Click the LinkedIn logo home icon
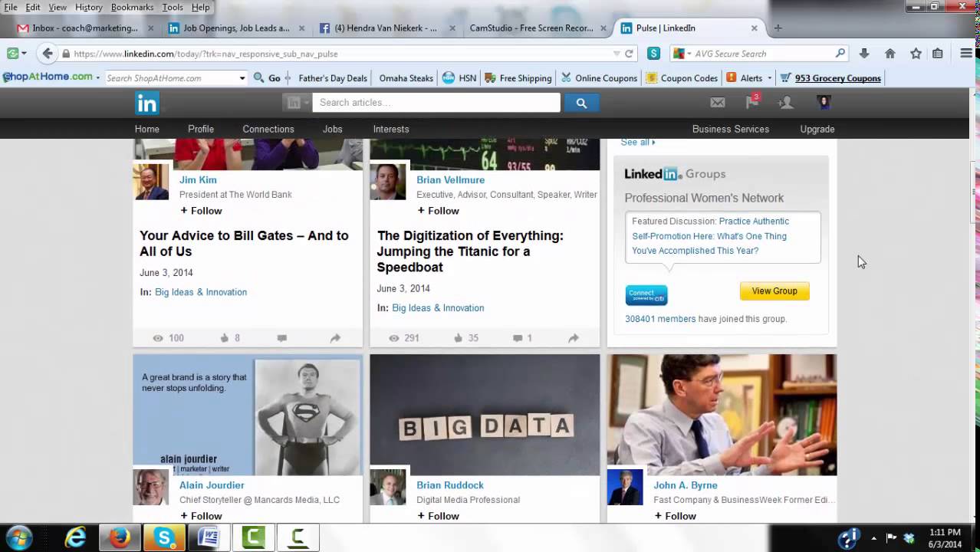Screen dimensions: 980x552 coord(146,103)
